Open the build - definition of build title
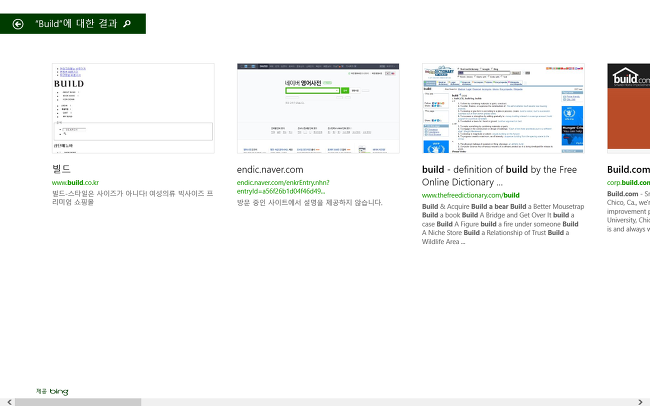This screenshot has height=406, width=650. (x=500, y=176)
